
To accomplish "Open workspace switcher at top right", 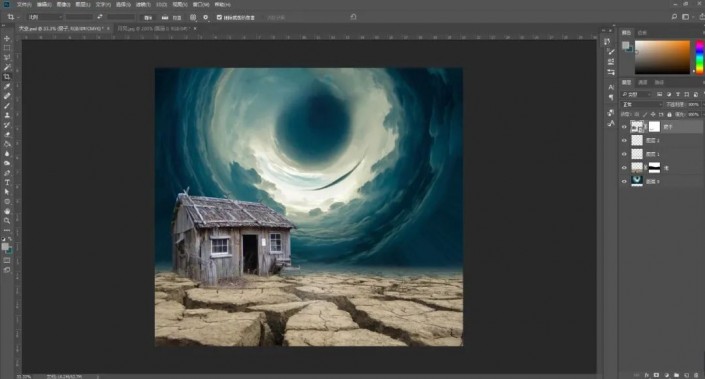I will click(x=686, y=17).
